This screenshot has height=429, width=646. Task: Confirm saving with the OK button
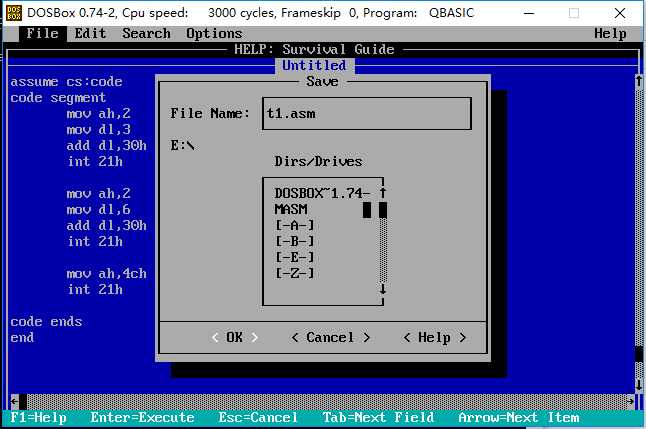click(x=234, y=338)
